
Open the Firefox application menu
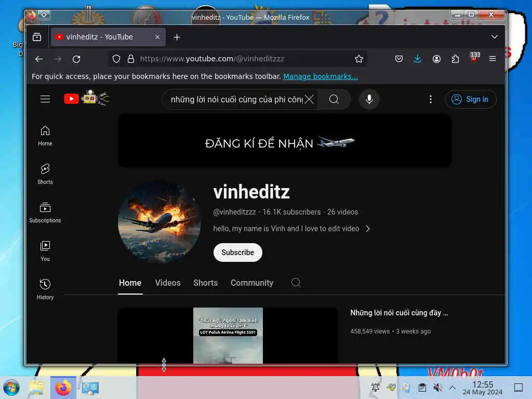(x=493, y=59)
